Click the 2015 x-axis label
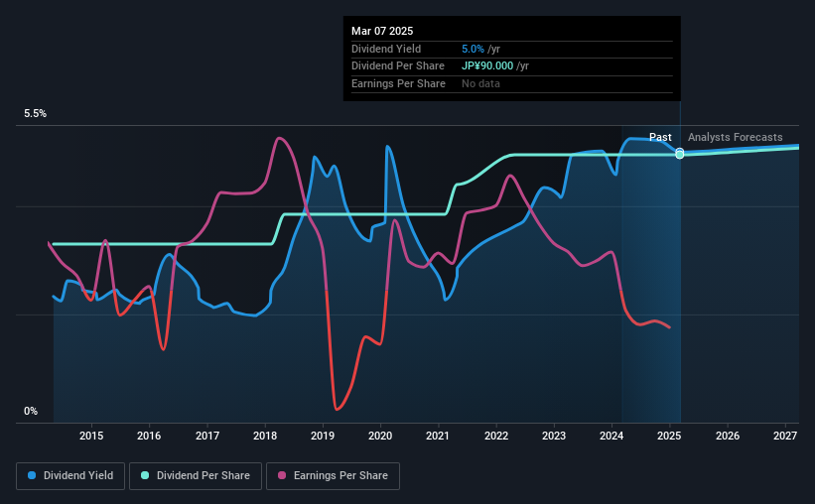Viewport: 815px width, 504px height. (91, 436)
